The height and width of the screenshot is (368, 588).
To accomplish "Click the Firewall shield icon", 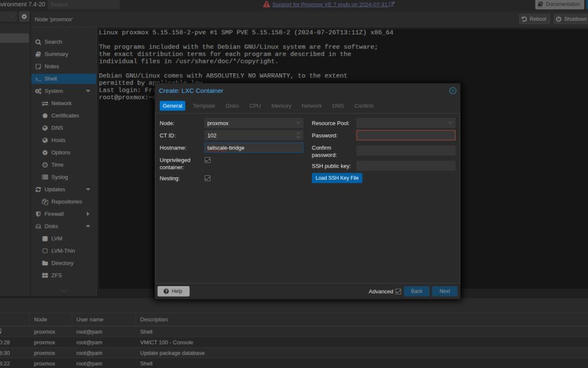I will (x=38, y=214).
